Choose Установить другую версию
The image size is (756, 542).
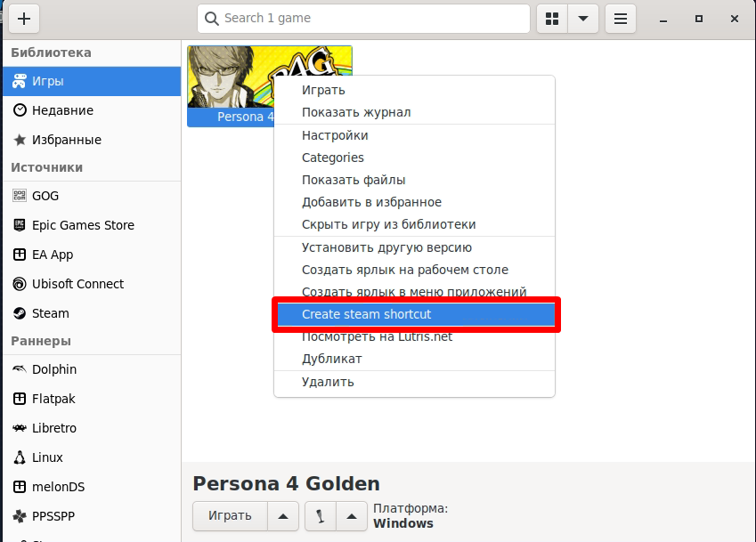click(x=414, y=247)
